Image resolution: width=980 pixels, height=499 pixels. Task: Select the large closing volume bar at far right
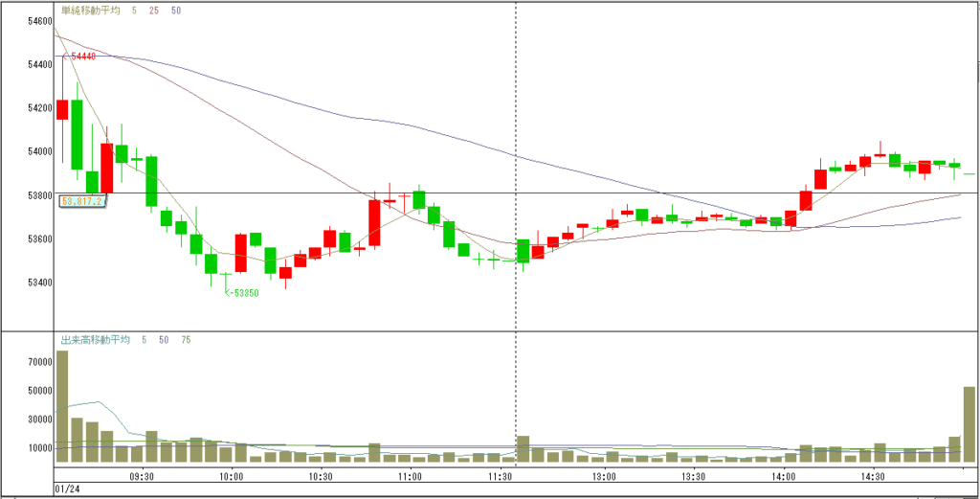tap(969, 424)
